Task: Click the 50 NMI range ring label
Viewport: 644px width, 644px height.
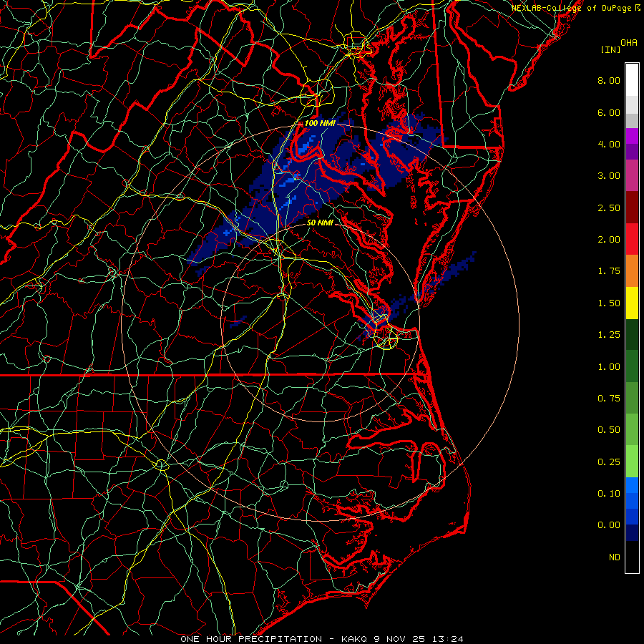Action: coord(320,223)
